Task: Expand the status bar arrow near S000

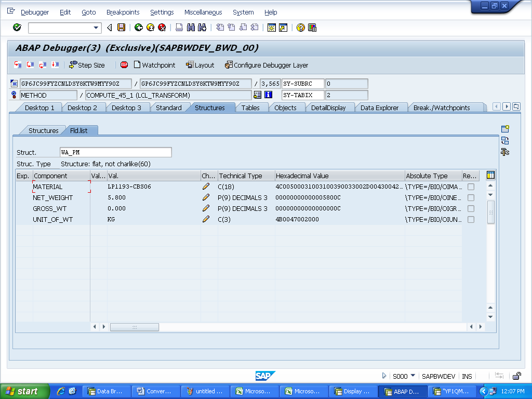Action: (x=384, y=376)
